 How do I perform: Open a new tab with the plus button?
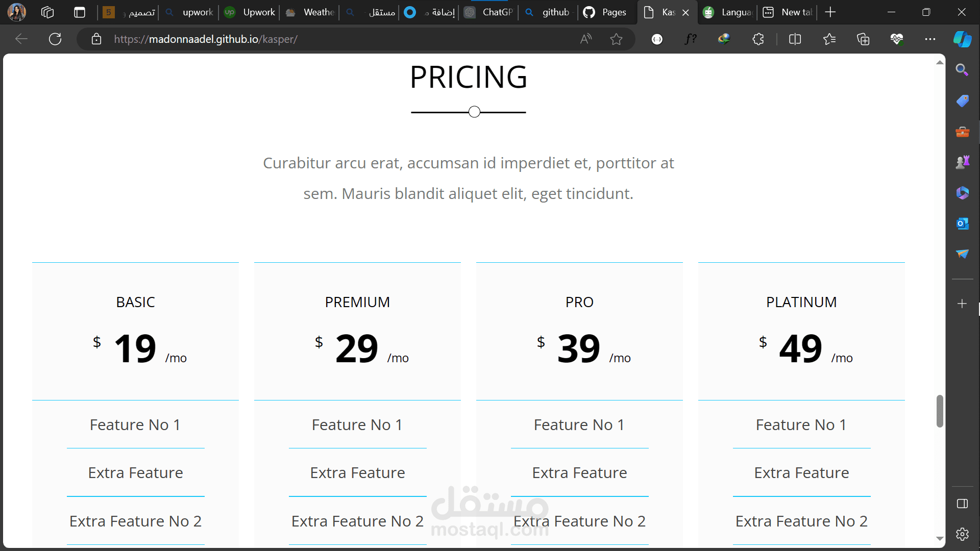[x=830, y=12]
